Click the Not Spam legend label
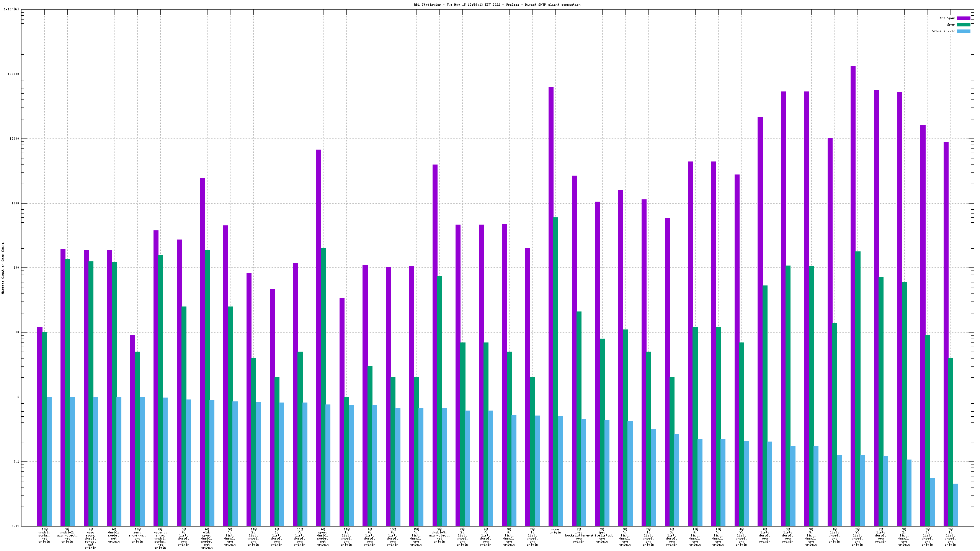This screenshot has width=980, height=551. point(947,18)
